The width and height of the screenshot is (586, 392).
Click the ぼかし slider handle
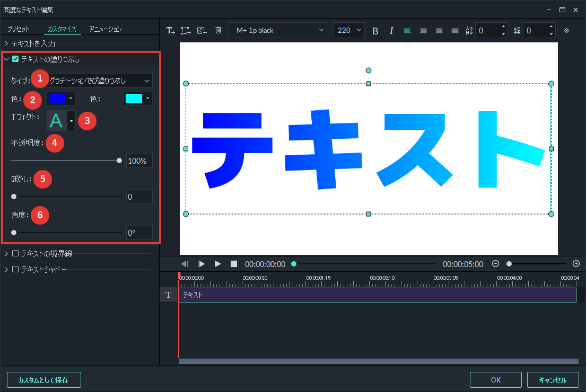(14, 197)
